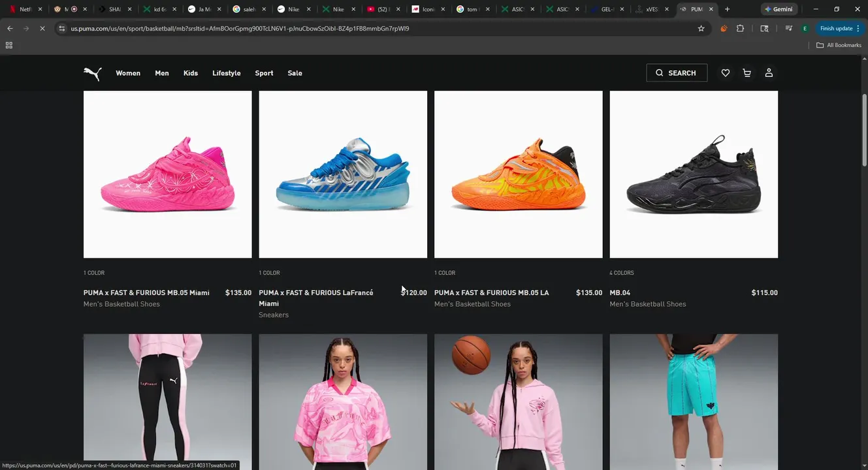Open the MB.04 product link
This screenshot has height=470, width=868.
pos(620,292)
